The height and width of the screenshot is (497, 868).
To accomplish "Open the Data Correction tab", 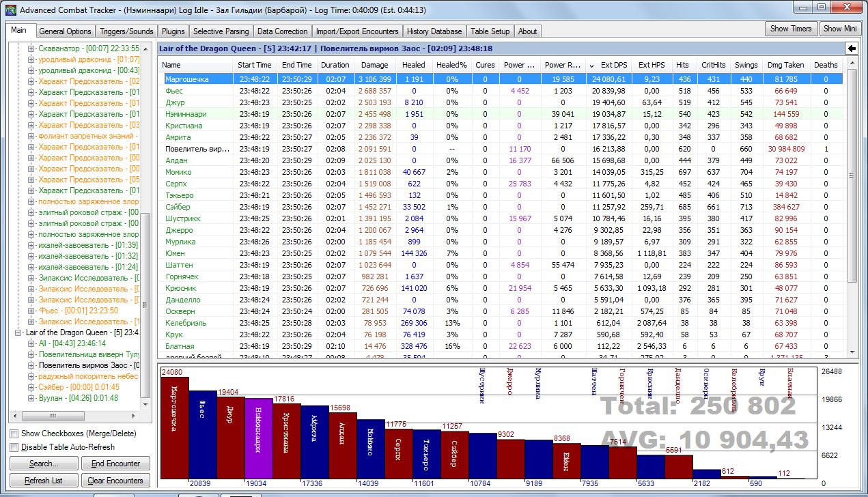I will (x=283, y=31).
